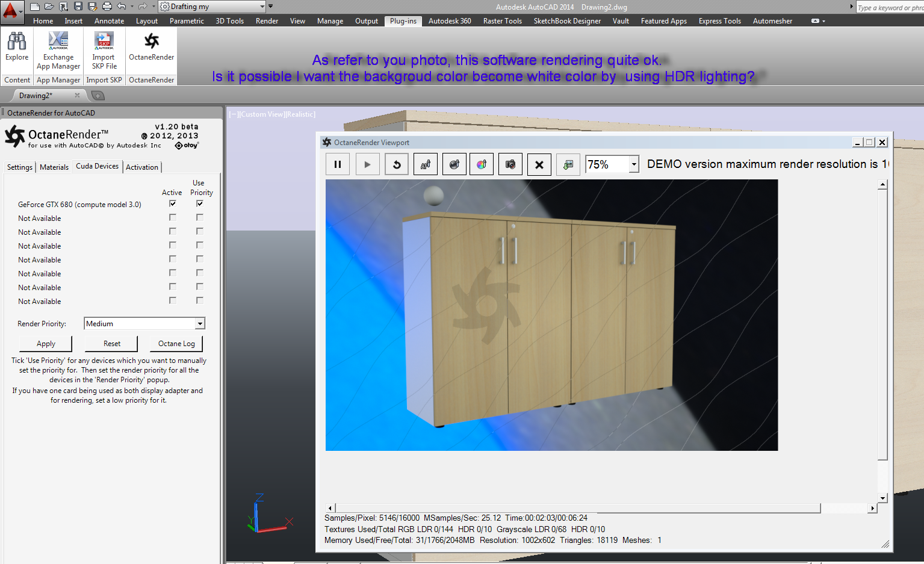Redo the last undone action

pos(142,7)
